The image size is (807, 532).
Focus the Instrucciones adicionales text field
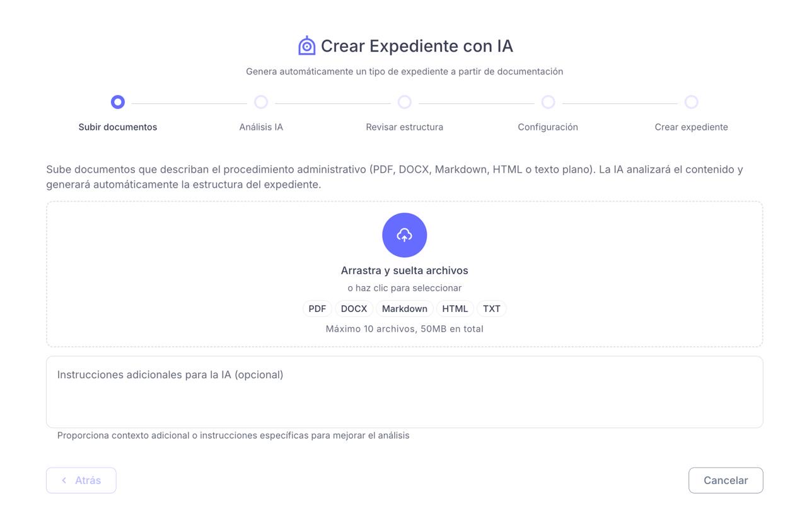[405, 392]
